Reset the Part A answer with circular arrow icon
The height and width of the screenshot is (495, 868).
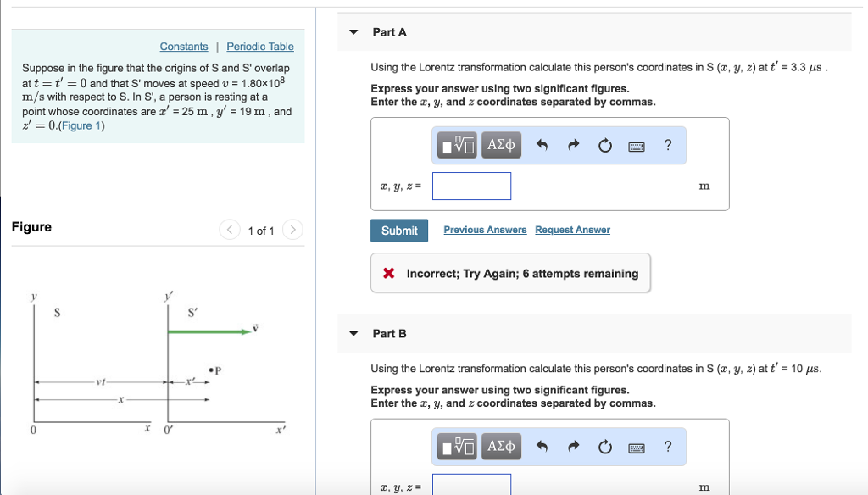(x=604, y=145)
